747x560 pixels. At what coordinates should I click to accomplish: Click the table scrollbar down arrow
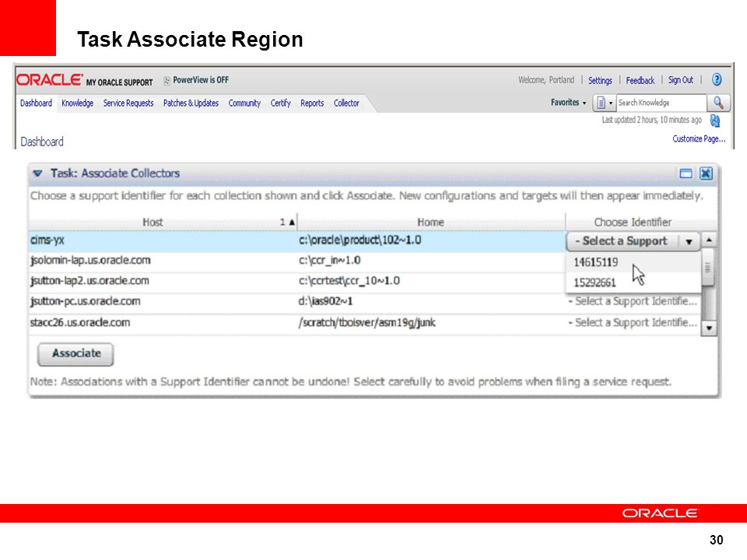(x=709, y=328)
